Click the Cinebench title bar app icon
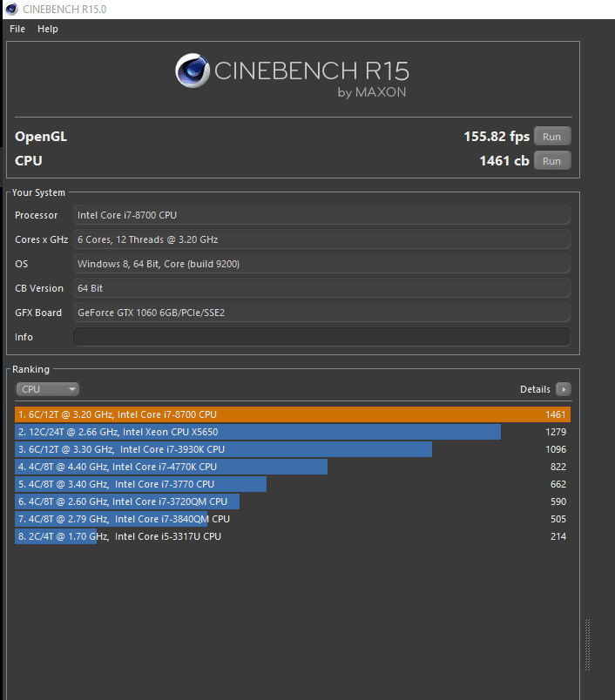 pos(10,9)
